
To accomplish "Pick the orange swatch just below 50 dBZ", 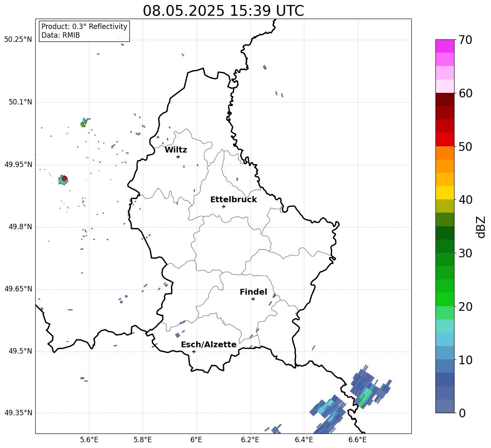I will coord(445,153).
